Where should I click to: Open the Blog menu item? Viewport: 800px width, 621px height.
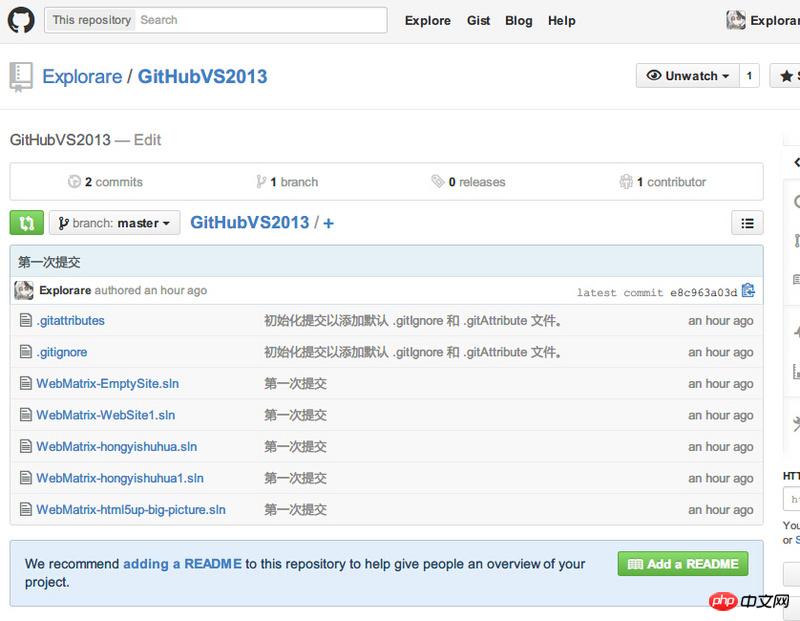[x=519, y=21]
